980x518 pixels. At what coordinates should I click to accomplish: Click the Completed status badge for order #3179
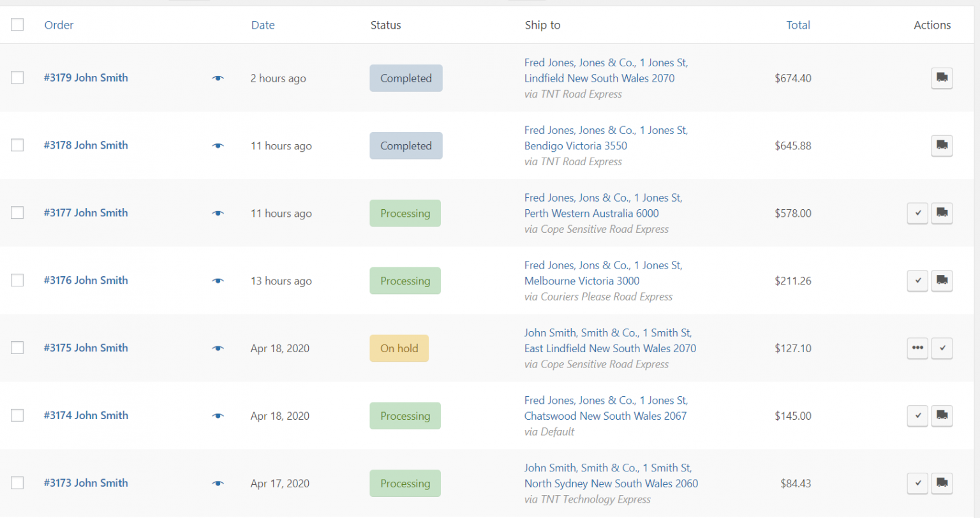coord(406,78)
